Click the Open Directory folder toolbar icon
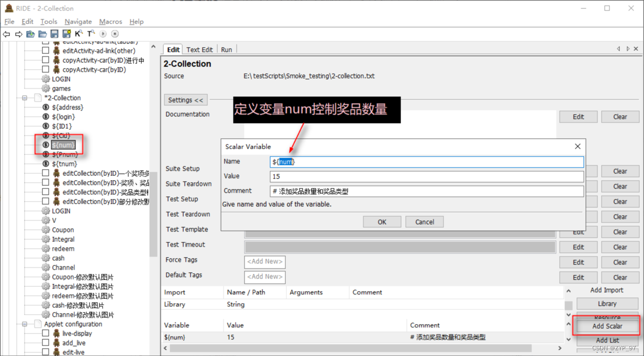 click(x=42, y=34)
